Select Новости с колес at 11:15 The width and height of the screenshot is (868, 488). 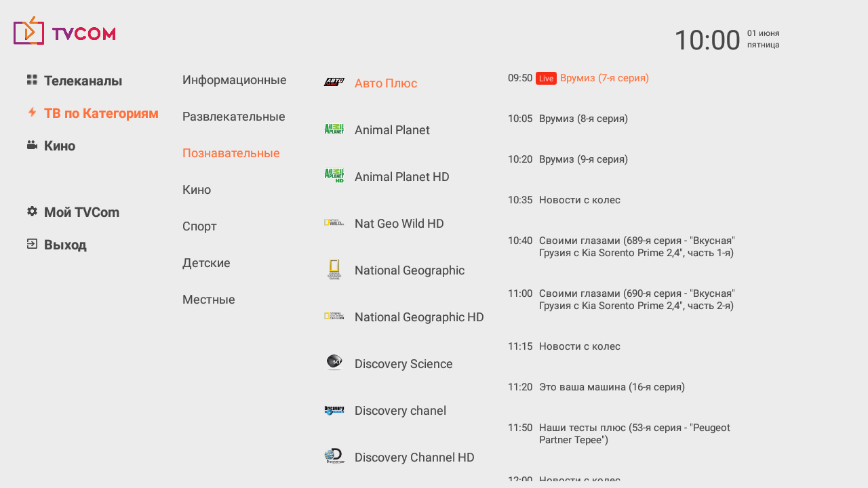coord(580,346)
